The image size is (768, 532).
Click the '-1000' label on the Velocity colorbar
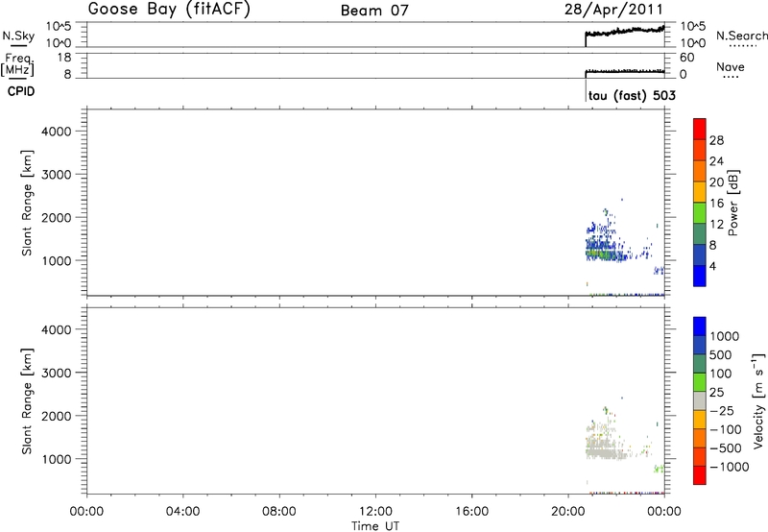point(729,467)
